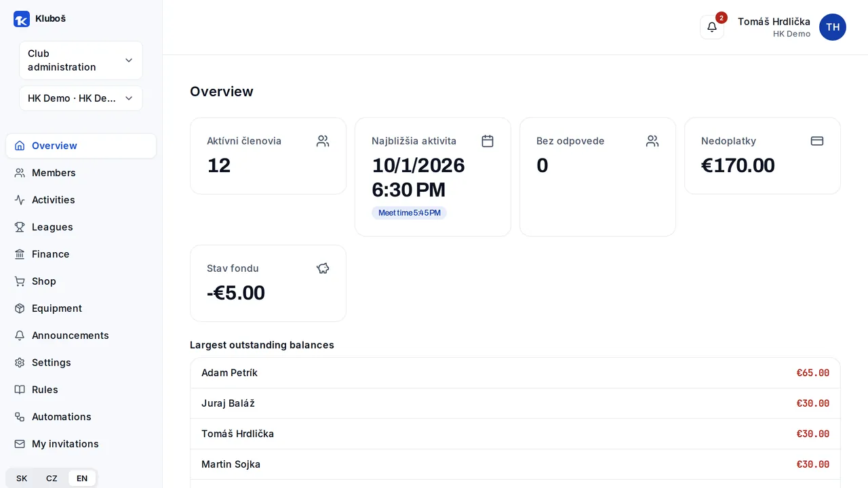868x488 pixels.
Task: Click the home icon beside Overview
Action: (20, 146)
